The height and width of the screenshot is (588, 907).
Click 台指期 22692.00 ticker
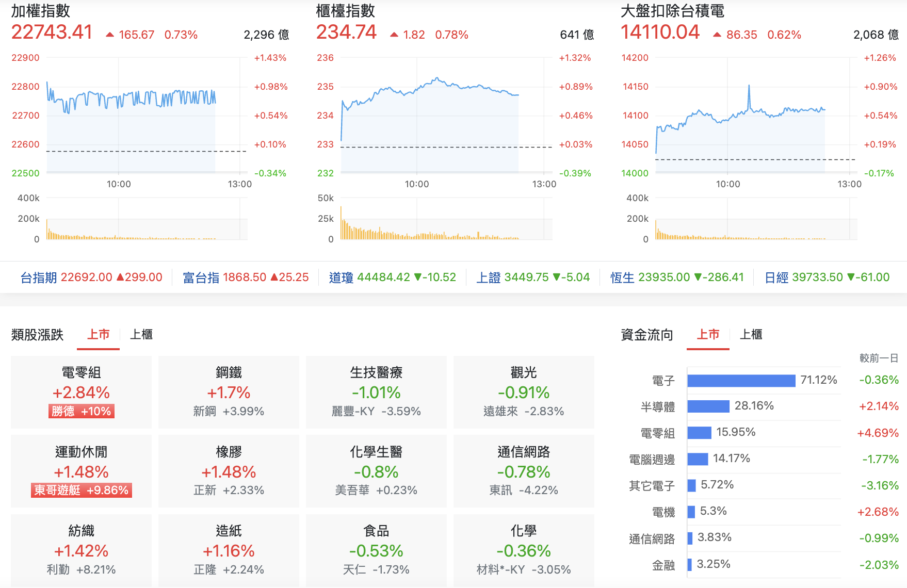[91, 277]
